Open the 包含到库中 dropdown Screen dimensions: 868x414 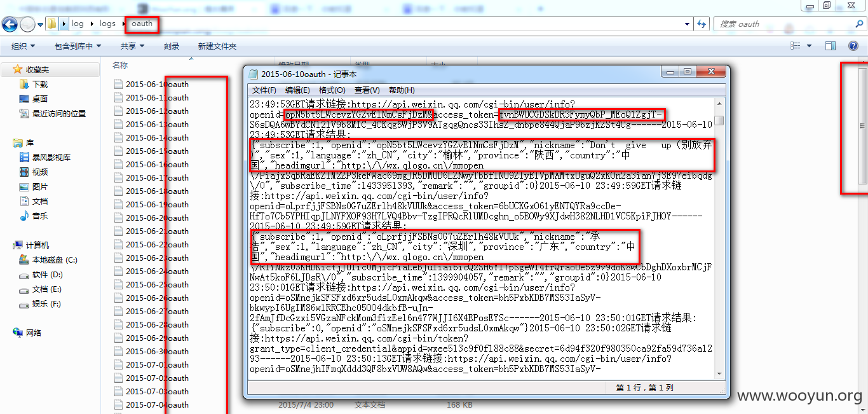pos(78,46)
